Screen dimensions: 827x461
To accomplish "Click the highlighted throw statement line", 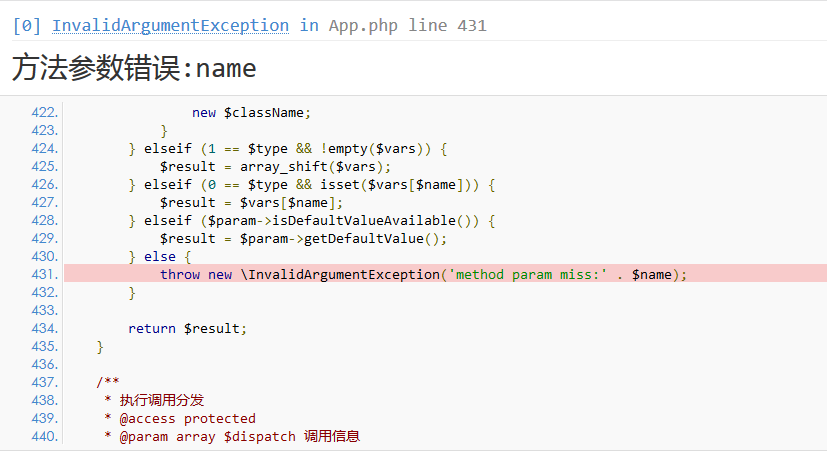I will coord(423,274).
